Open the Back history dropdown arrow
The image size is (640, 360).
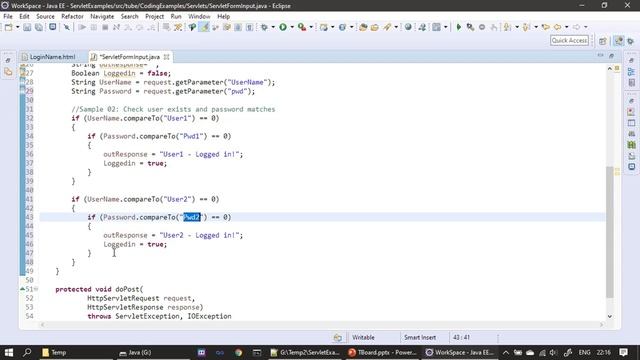coord(566,27)
